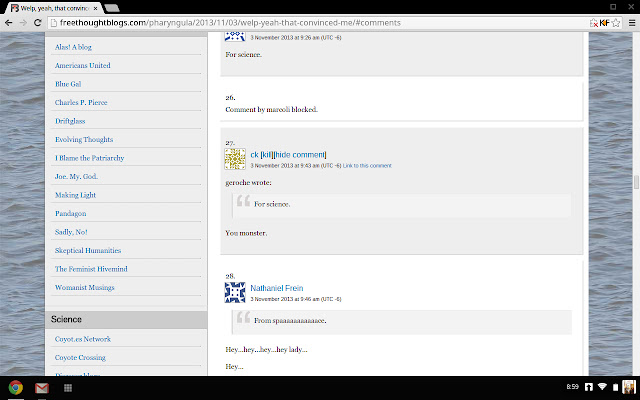Click the [kill] link on ck's comment
Screen dimensions: 640x400
pos(267,155)
